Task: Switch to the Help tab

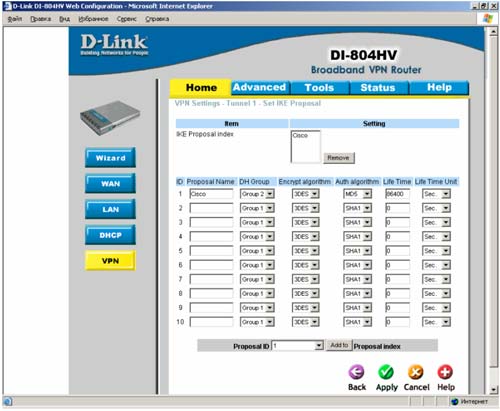Action: pos(439,87)
